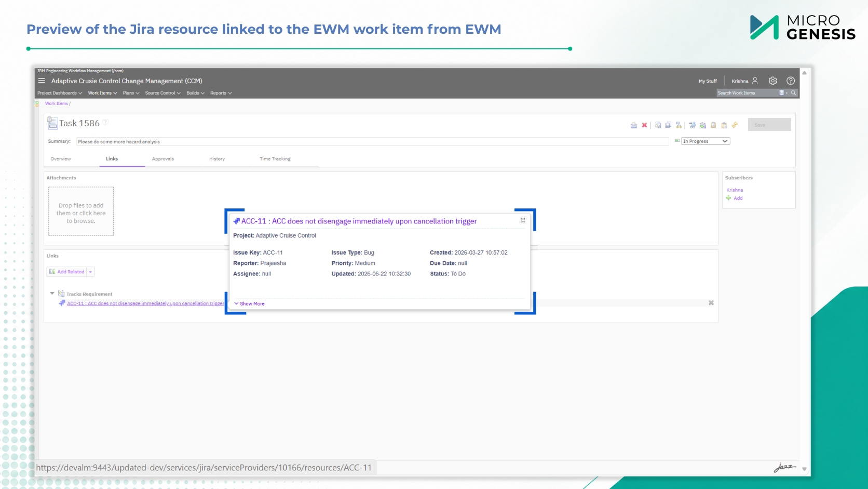Click the Task type icon beside Task 1586
Viewport: 868px width, 489px height.
tap(52, 123)
